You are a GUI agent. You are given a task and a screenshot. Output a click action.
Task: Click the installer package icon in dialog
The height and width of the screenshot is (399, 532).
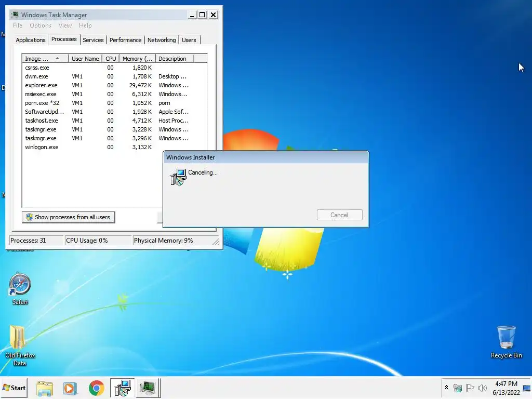179,177
